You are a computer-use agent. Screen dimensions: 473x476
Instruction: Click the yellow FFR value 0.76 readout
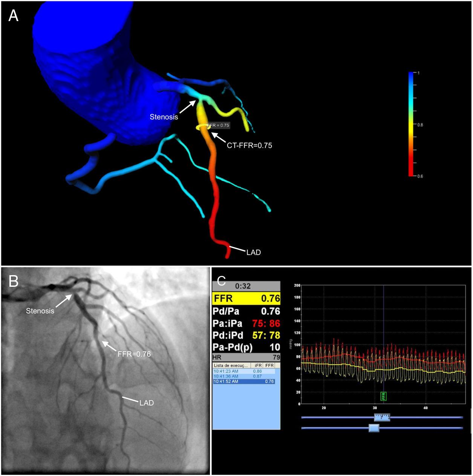coord(246,298)
